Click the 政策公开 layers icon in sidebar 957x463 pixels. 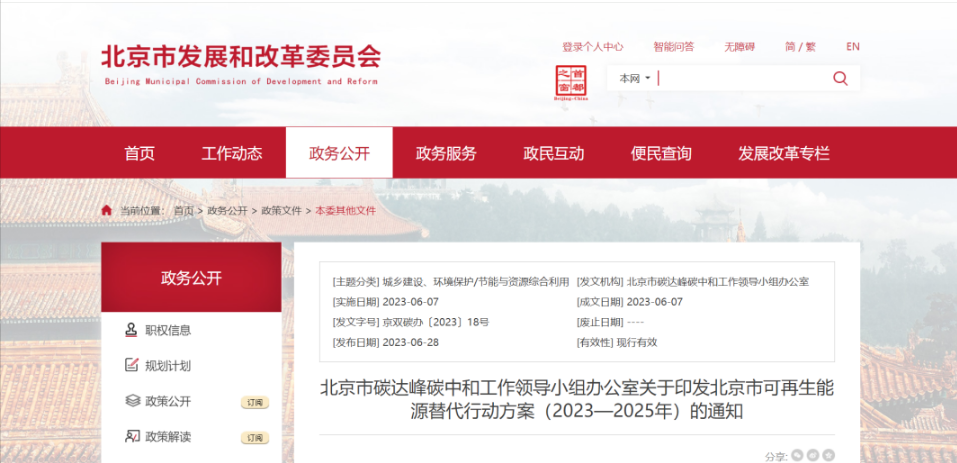(132, 401)
